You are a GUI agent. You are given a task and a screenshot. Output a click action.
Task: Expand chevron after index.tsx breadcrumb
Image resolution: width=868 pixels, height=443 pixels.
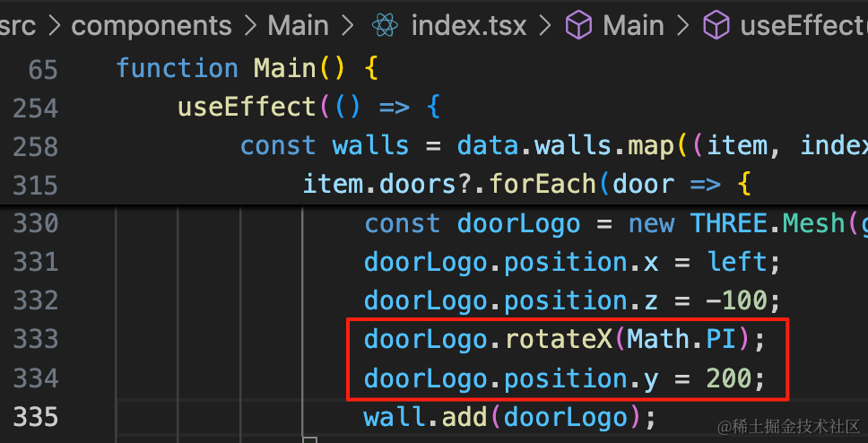point(546,27)
